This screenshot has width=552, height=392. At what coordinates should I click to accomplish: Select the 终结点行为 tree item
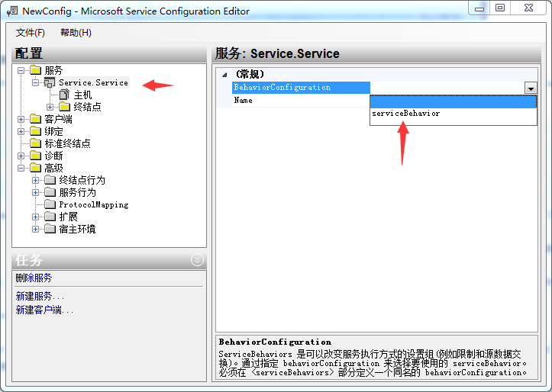[x=82, y=180]
